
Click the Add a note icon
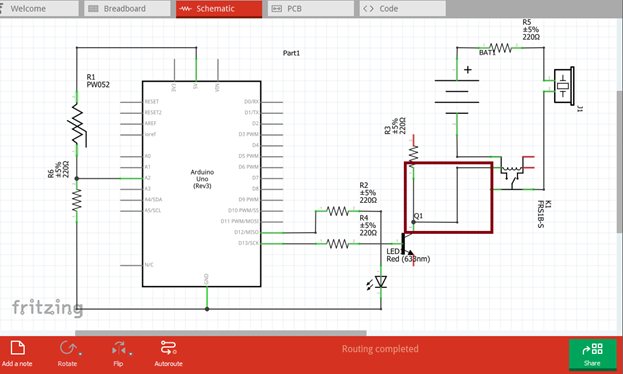tap(17, 349)
